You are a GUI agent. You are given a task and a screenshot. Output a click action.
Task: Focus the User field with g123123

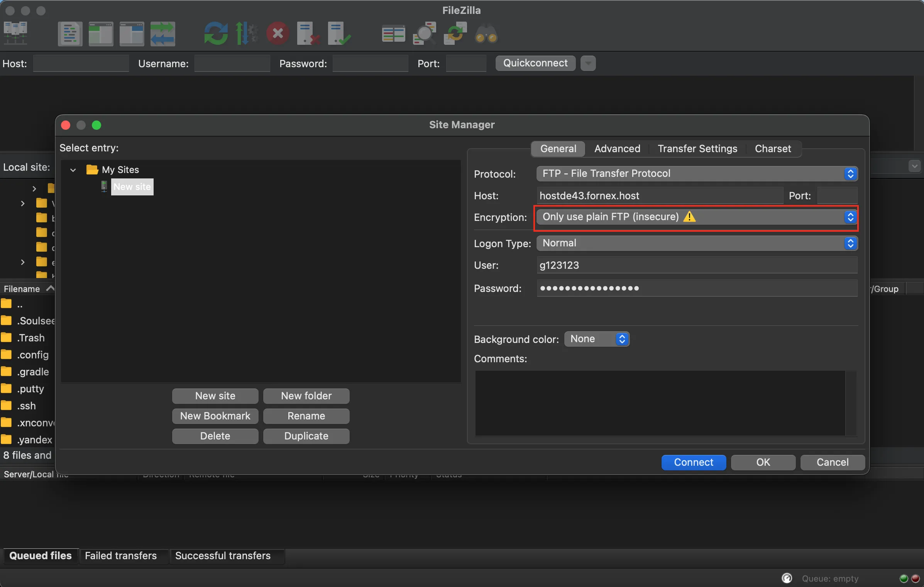(697, 265)
